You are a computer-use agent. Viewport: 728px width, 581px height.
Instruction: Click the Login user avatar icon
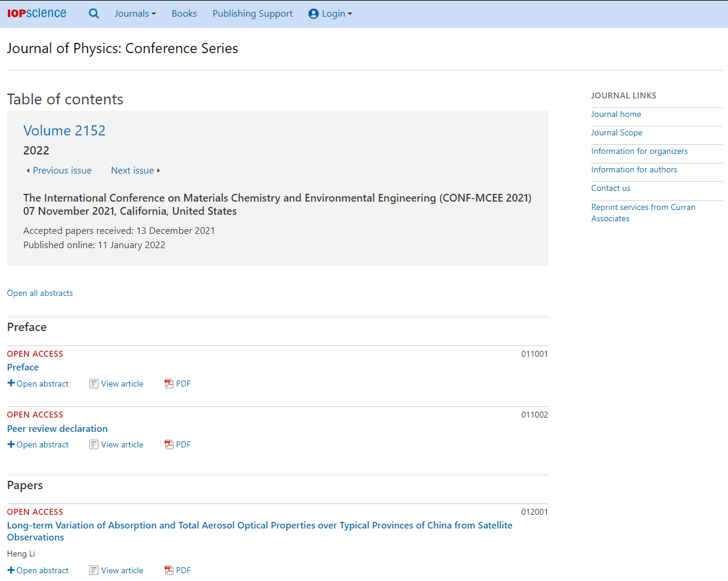click(x=314, y=14)
